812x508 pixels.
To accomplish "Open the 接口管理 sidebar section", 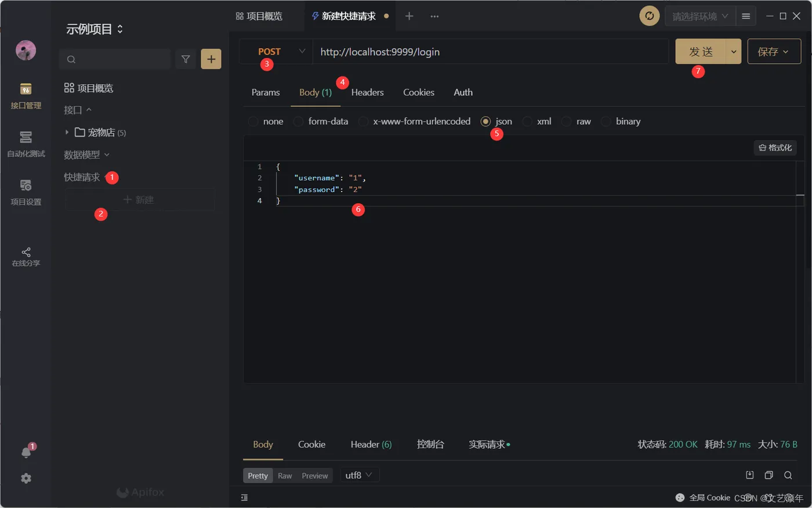I will 26,96.
